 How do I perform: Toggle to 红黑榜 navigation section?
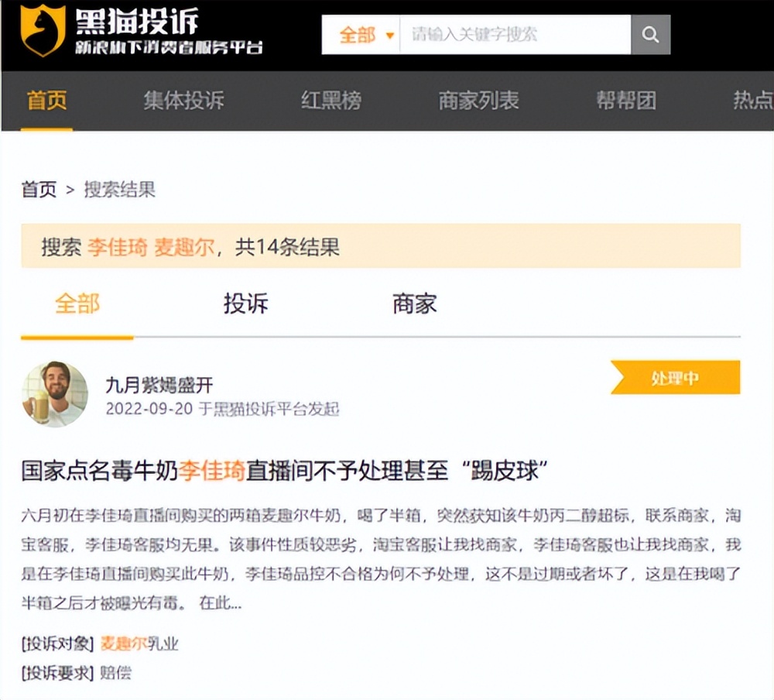[330, 101]
